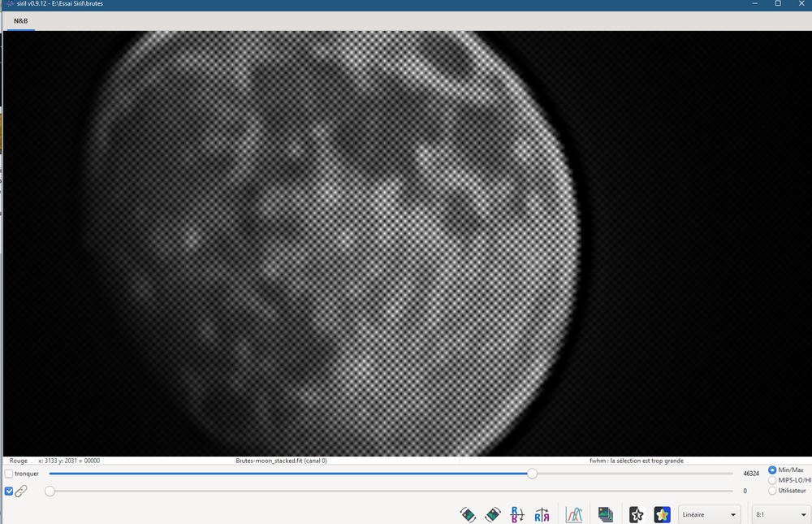Flip image vertically using mirror-X icon

point(516,515)
